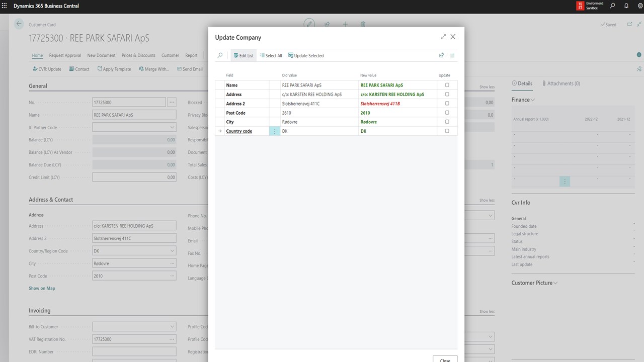The width and height of the screenshot is (644, 362).
Task: Click Select All in Update Company
Action: [x=271, y=55]
